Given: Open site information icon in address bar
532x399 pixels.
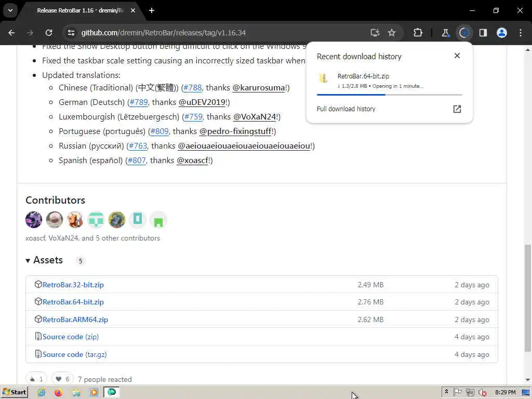Looking at the screenshot, I should point(71,33).
